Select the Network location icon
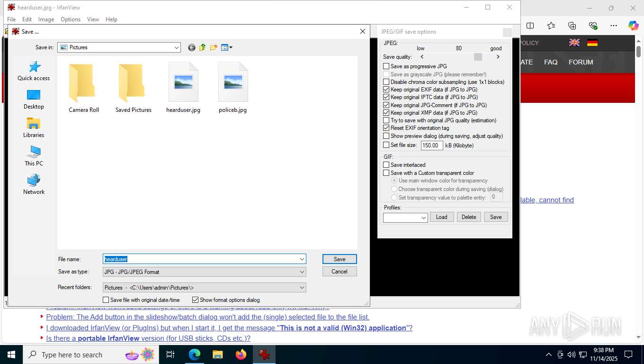The width and height of the screenshot is (644, 364). pos(34,184)
